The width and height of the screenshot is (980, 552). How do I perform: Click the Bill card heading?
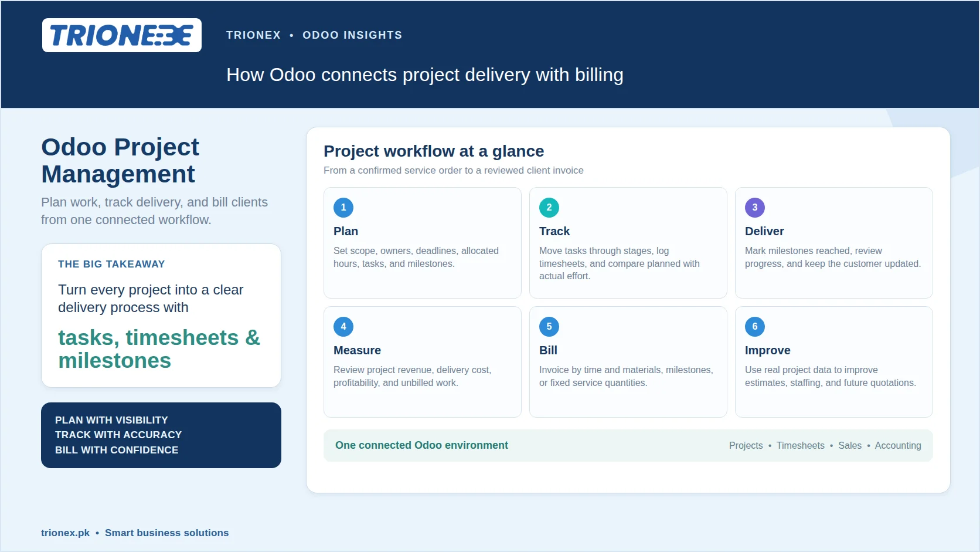pyautogui.click(x=548, y=350)
